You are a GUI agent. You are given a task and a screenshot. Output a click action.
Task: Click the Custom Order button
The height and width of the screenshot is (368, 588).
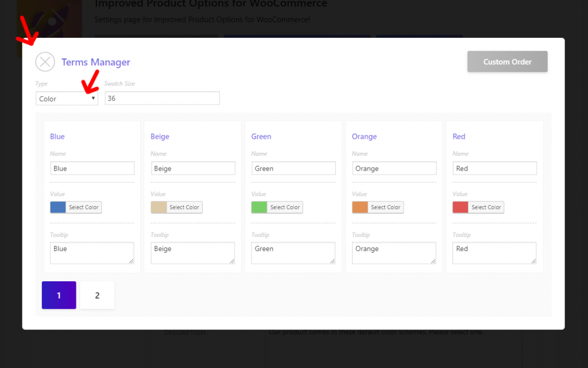coord(508,62)
